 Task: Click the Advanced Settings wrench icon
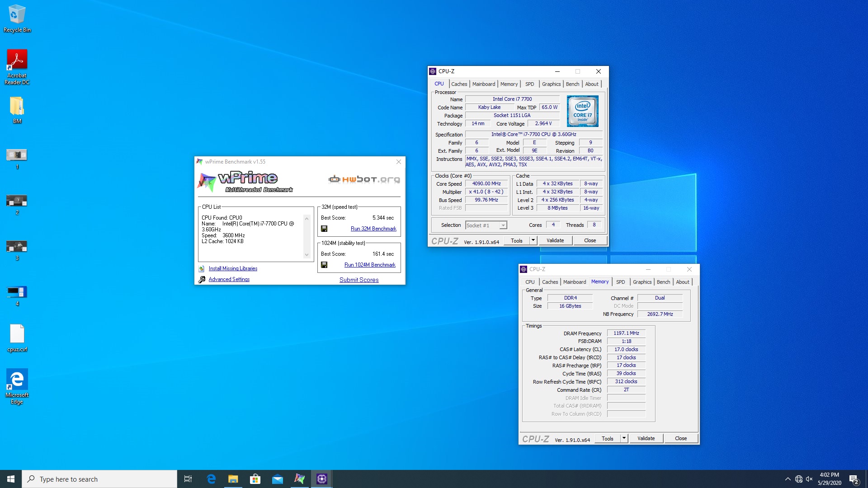(202, 279)
